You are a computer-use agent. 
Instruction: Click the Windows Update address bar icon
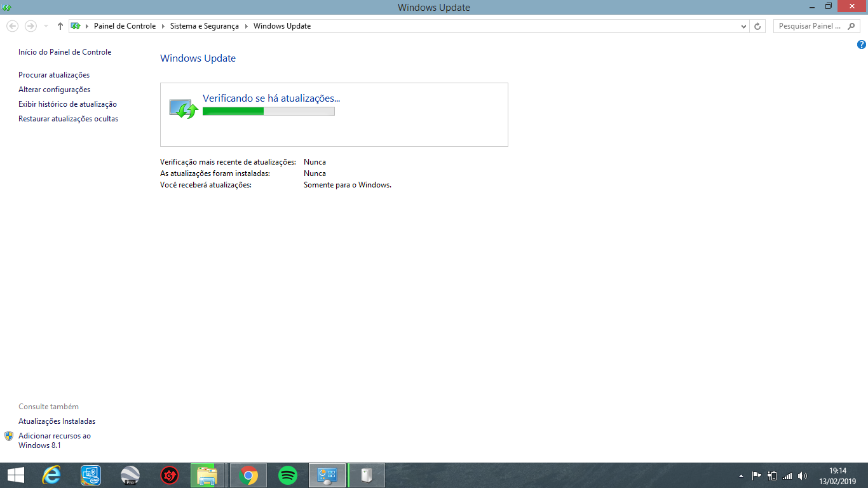[76, 26]
